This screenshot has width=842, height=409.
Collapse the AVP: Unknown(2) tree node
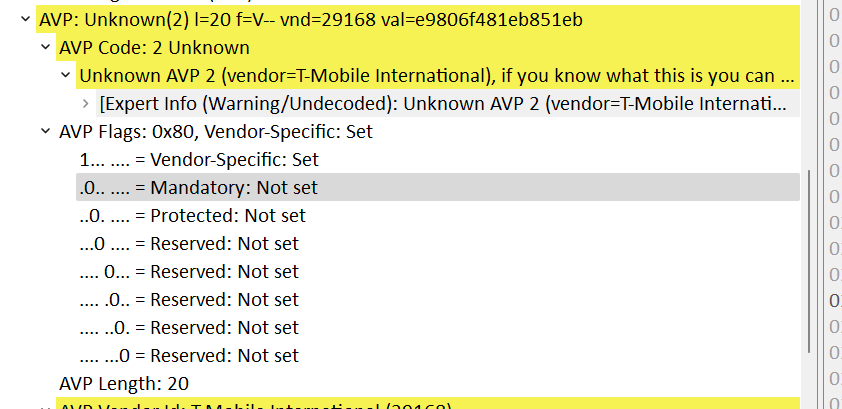pyautogui.click(x=24, y=19)
